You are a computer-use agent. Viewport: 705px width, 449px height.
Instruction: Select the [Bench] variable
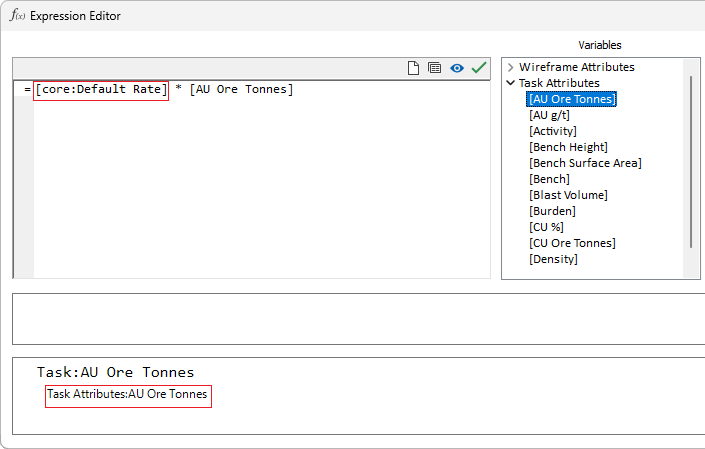tap(549, 179)
